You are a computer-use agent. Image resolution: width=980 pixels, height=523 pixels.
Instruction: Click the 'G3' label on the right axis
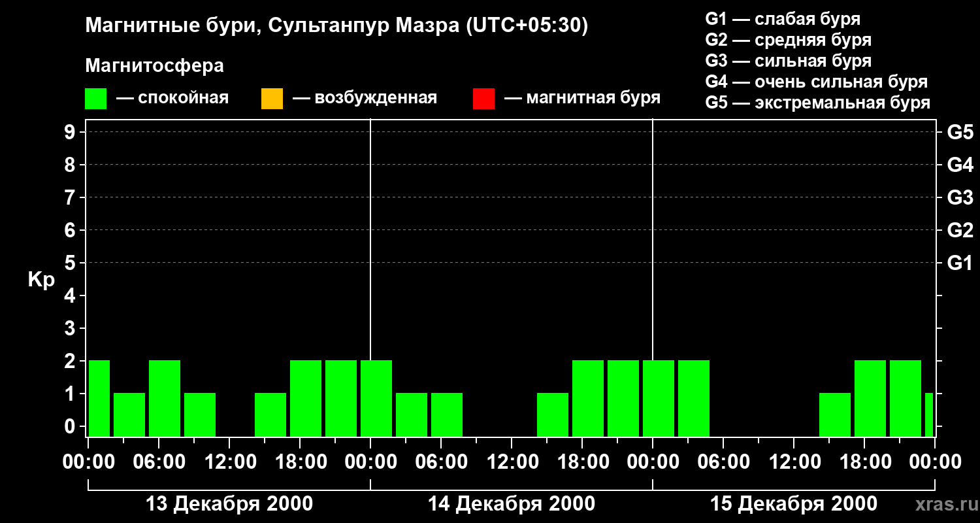tap(960, 197)
